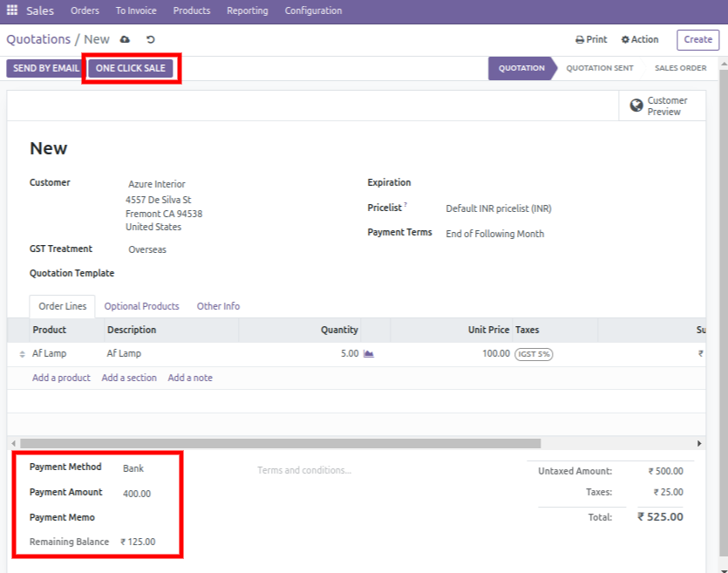This screenshot has height=573, width=728.
Task: Open the Configuration menu
Action: pyautogui.click(x=313, y=11)
